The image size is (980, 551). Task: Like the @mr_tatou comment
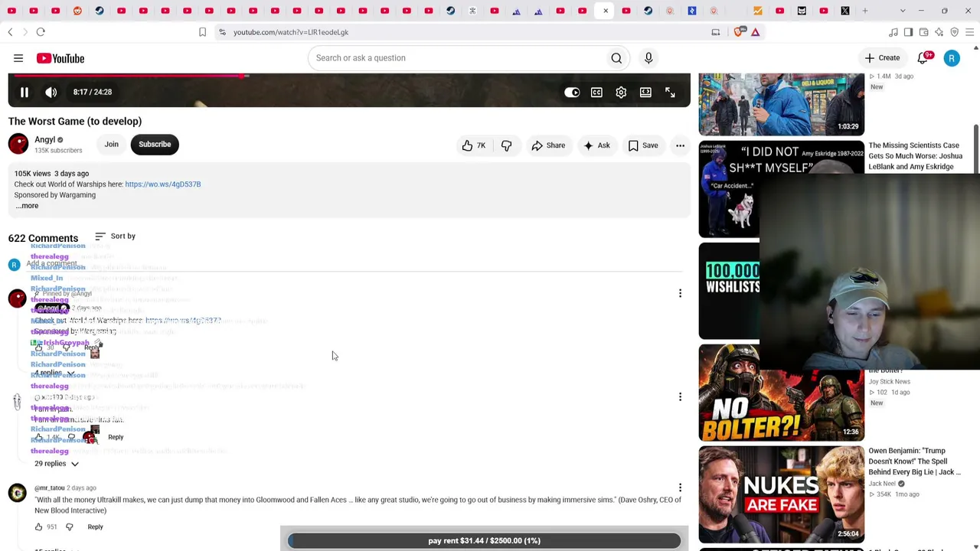point(38,527)
